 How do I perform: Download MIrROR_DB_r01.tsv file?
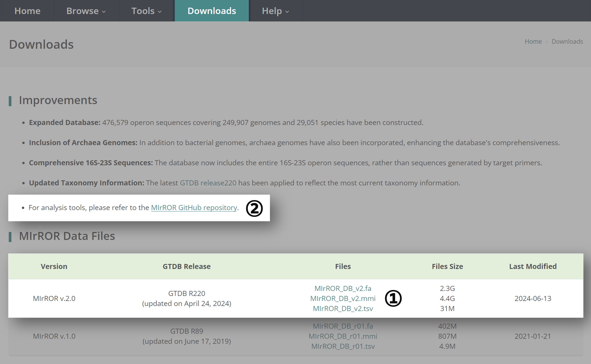click(x=343, y=346)
